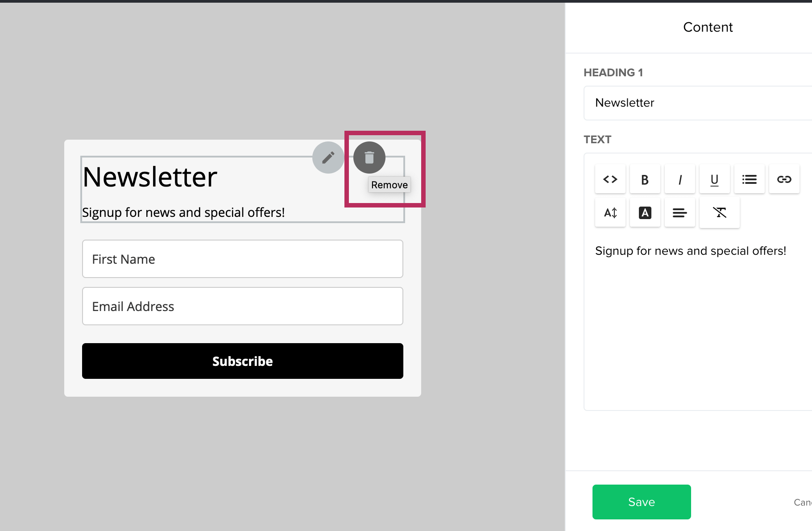Clear text formatting

point(719,213)
